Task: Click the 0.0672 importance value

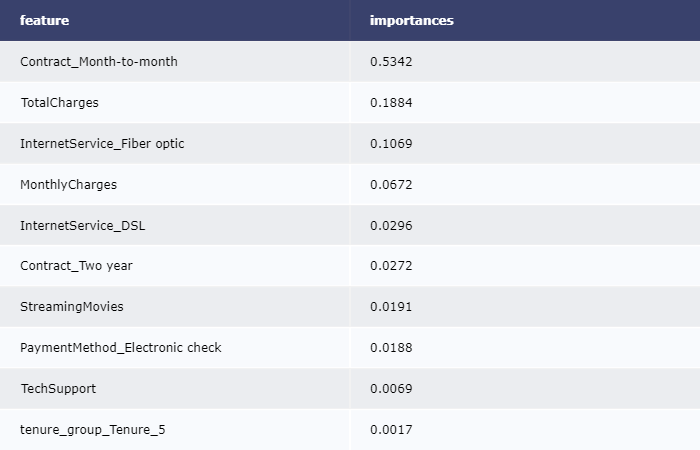Action: point(391,185)
